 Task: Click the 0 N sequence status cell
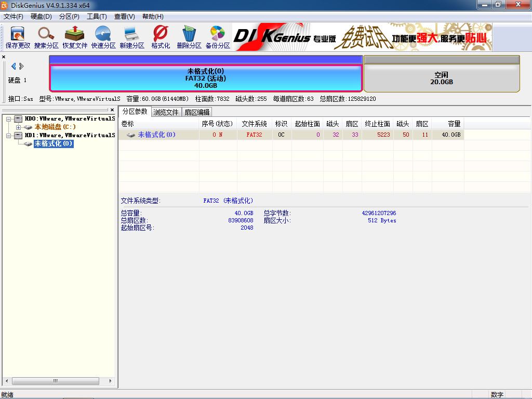(x=218, y=135)
